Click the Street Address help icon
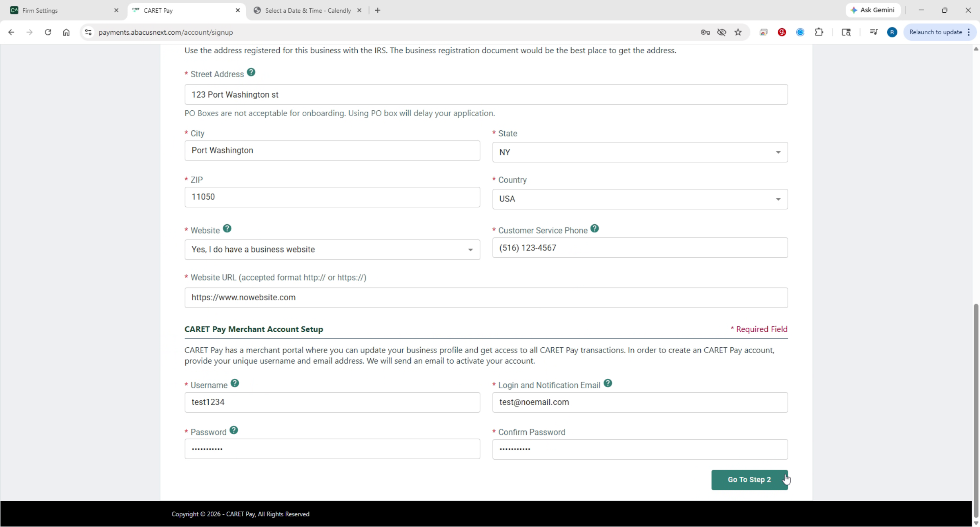The image size is (980, 527). (x=251, y=72)
